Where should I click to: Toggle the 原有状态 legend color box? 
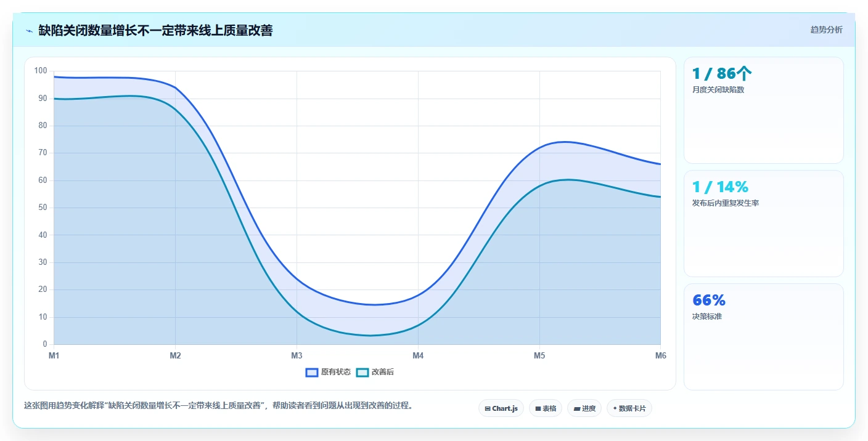click(x=312, y=372)
